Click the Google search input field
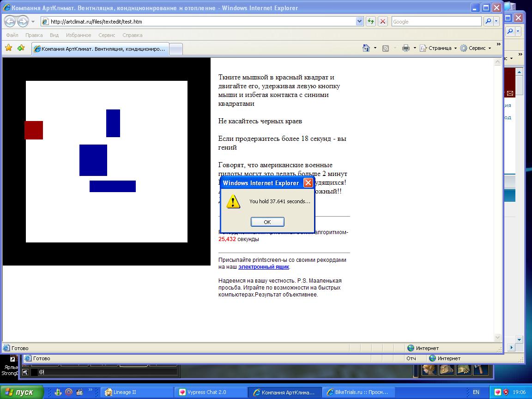The width and height of the screenshot is (532, 399). 436,22
